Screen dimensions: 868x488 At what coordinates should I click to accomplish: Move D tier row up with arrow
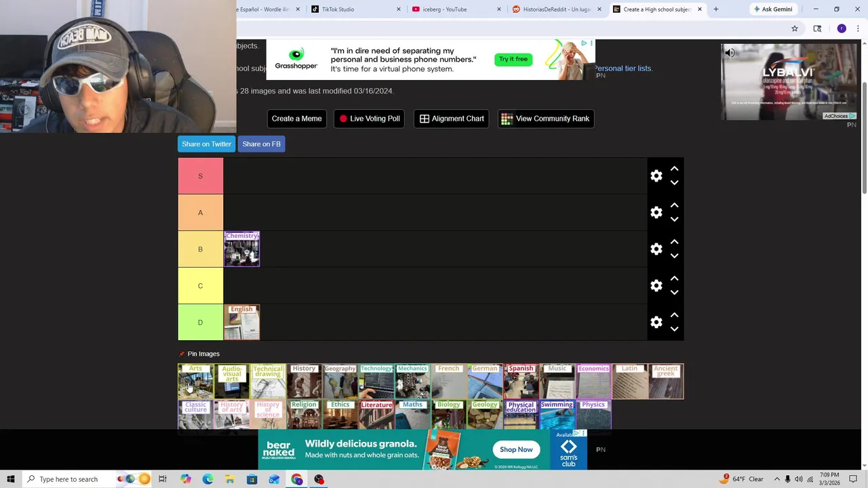pos(674,315)
